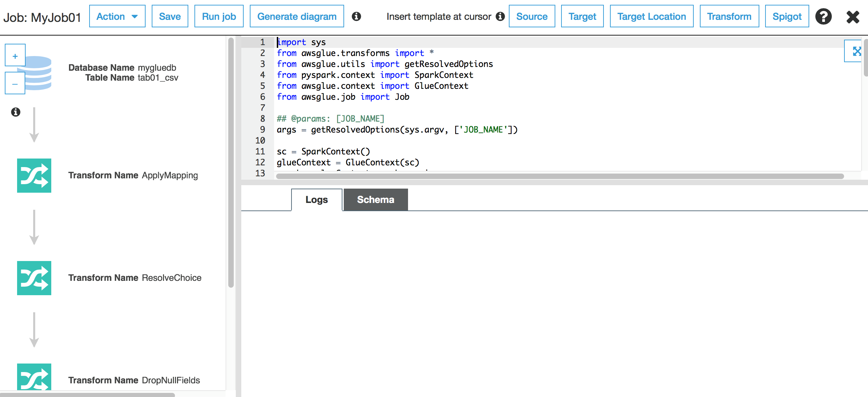Click the Run job button

tap(219, 16)
